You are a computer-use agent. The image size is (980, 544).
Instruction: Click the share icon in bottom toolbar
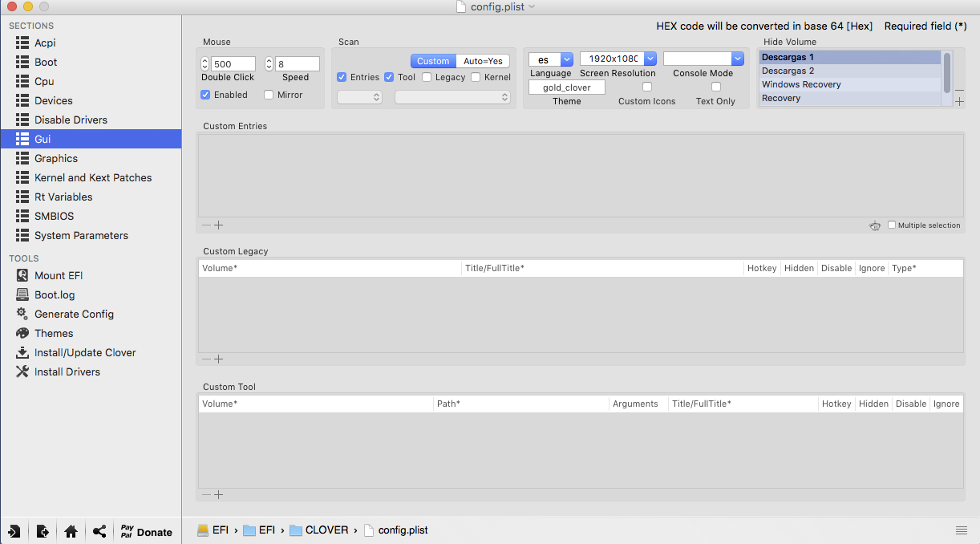(x=99, y=531)
